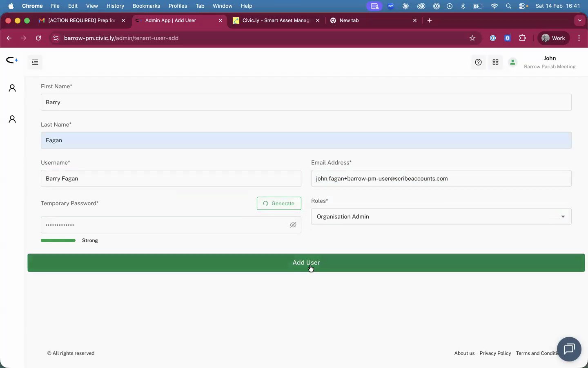588x368 pixels.
Task: Click the green Strong password strength bar
Action: pos(58,240)
